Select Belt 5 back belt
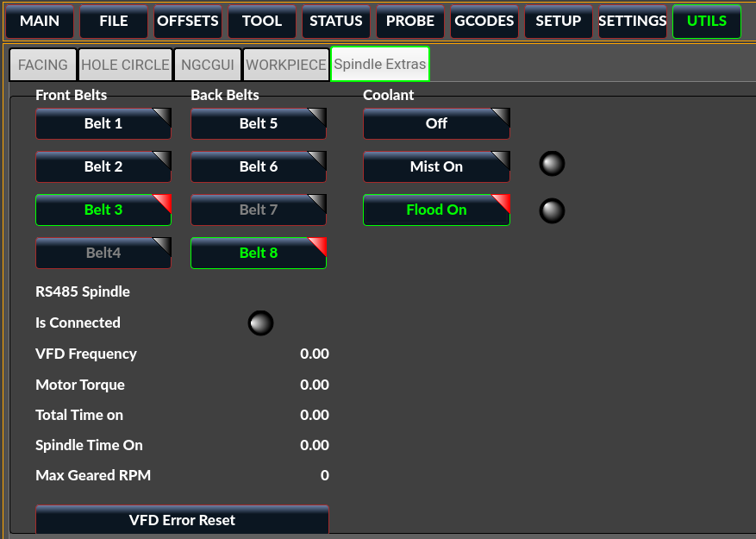Viewport: 756px width, 539px height. 259,123
